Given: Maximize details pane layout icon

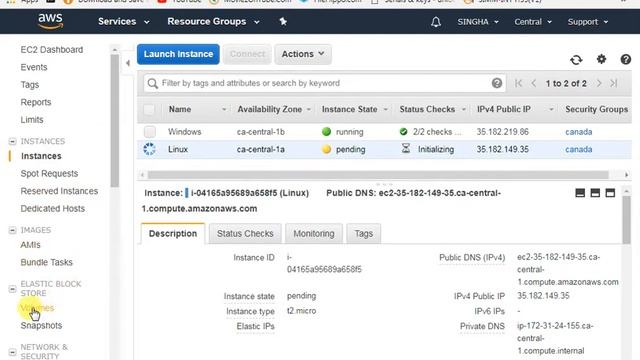Looking at the screenshot, I should [x=610, y=193].
